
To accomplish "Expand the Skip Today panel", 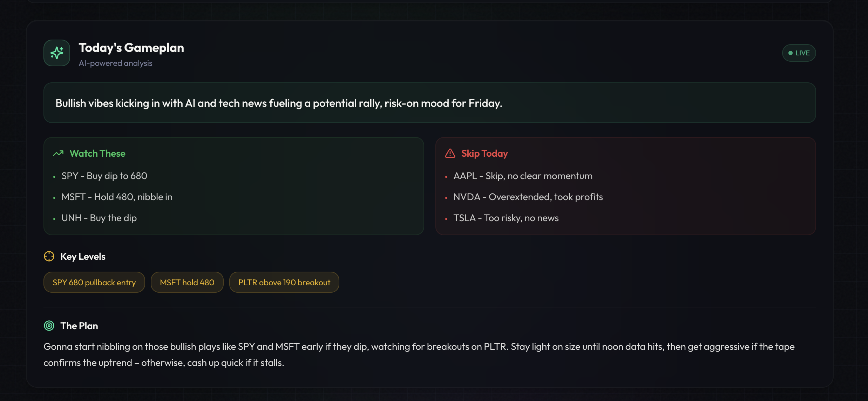I will [626, 186].
